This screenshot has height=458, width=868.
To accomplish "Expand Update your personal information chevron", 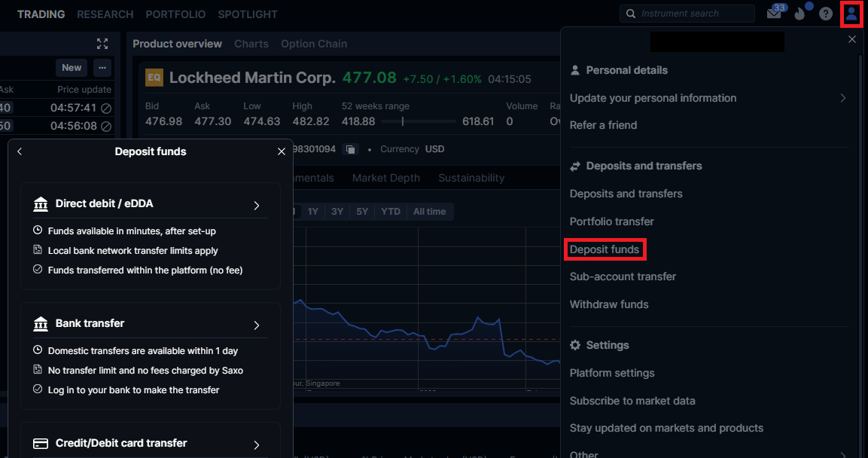I will pos(843,98).
